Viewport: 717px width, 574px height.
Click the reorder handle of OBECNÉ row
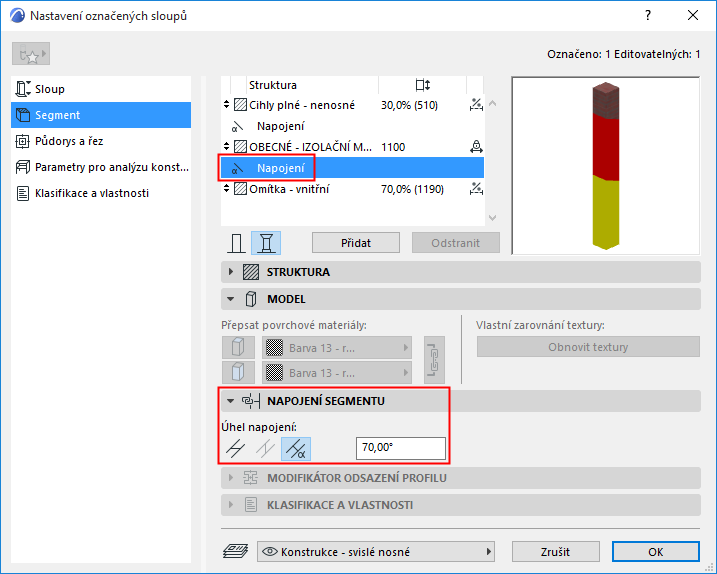(226, 147)
